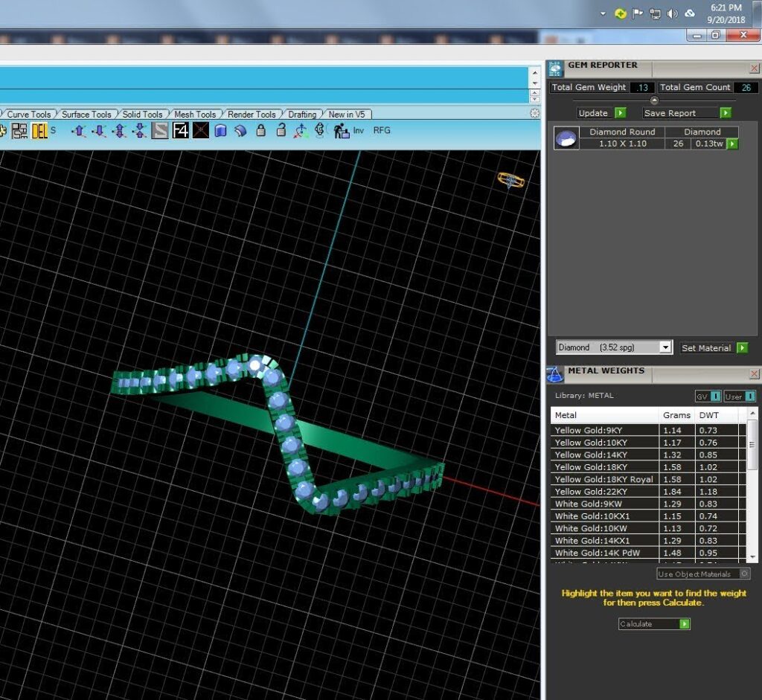Click the system tray volume speaker icon

tap(672, 13)
